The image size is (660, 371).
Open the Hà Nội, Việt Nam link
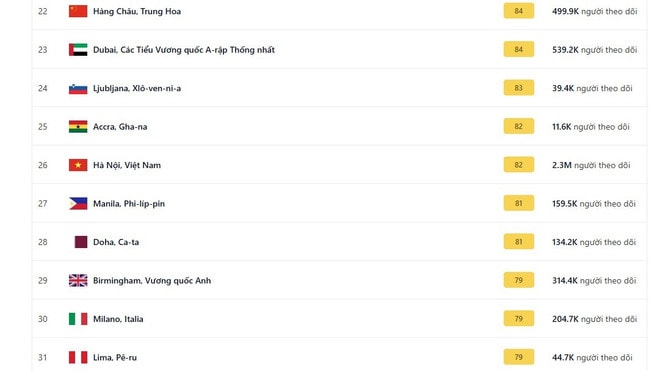pos(127,165)
